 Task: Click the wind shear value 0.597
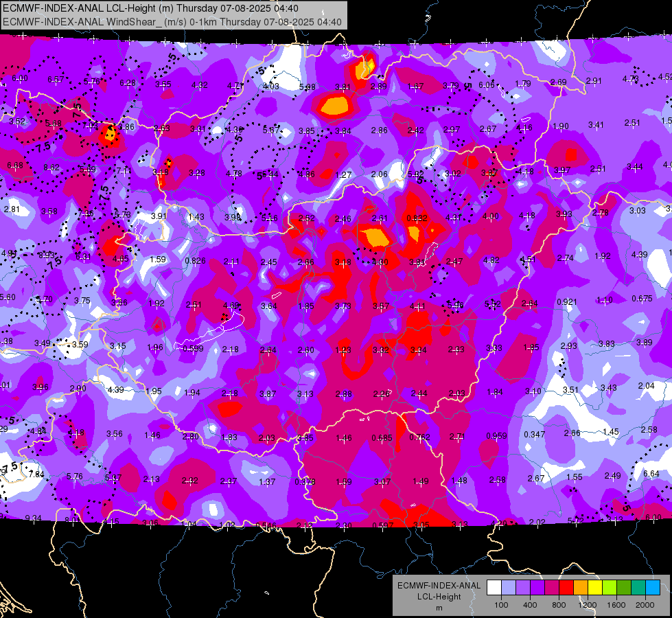coord(383,526)
